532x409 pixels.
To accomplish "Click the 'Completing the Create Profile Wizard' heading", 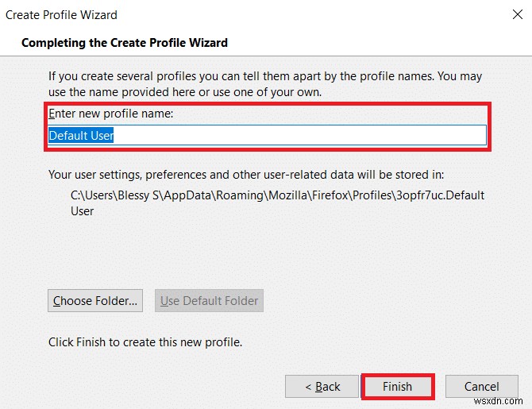I will tap(125, 42).
